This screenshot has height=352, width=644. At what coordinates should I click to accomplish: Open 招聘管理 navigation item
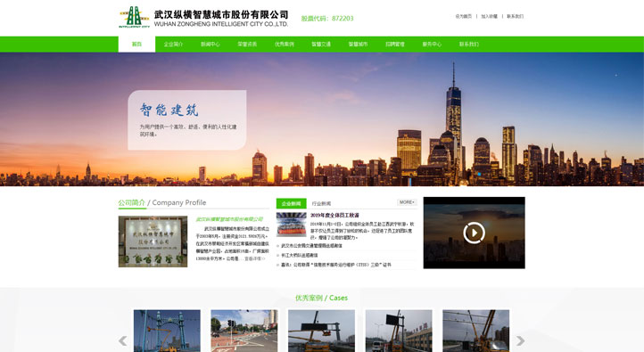pyautogui.click(x=395, y=44)
